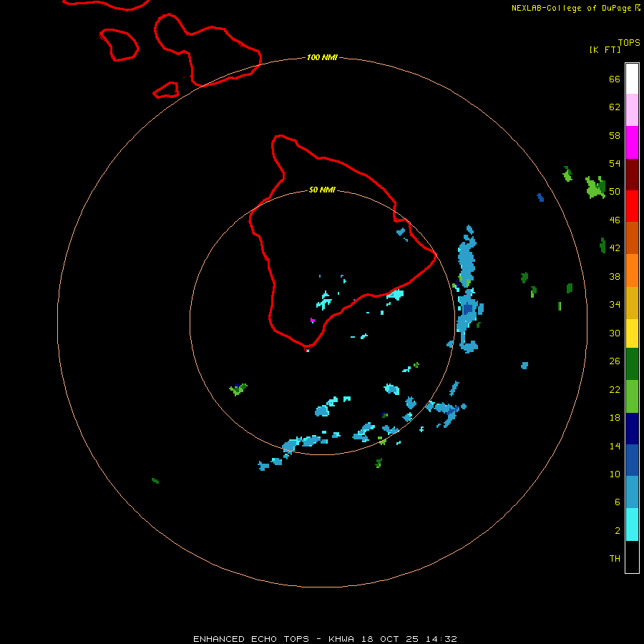644x644 pixels.
Task: Click the TOPS legend title
Action: 629,42
